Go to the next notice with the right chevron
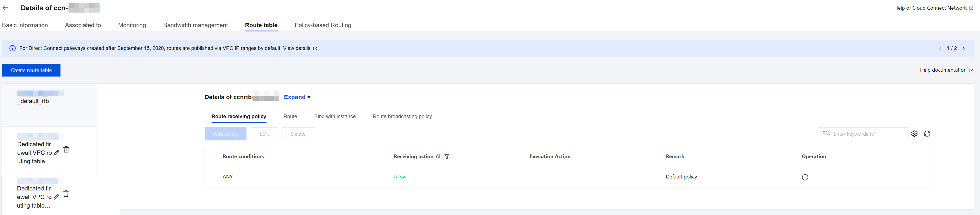Screen dimensions: 980x215 coord(964,48)
